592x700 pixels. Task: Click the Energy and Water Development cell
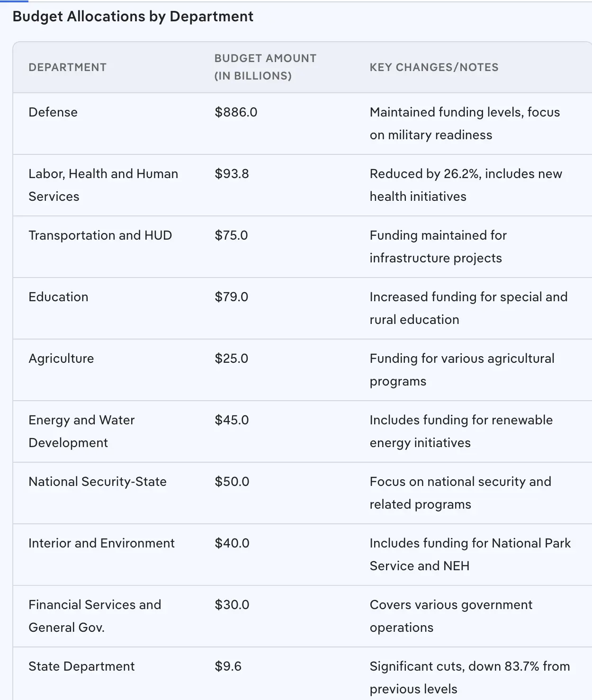tap(81, 431)
